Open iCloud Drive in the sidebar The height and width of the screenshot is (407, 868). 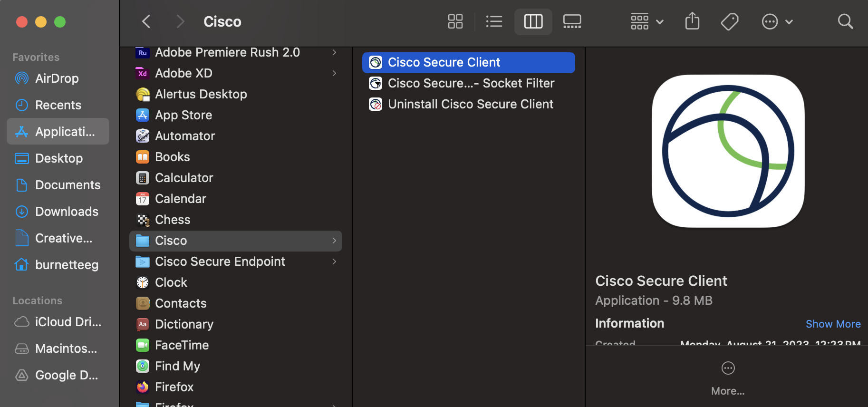coord(58,322)
